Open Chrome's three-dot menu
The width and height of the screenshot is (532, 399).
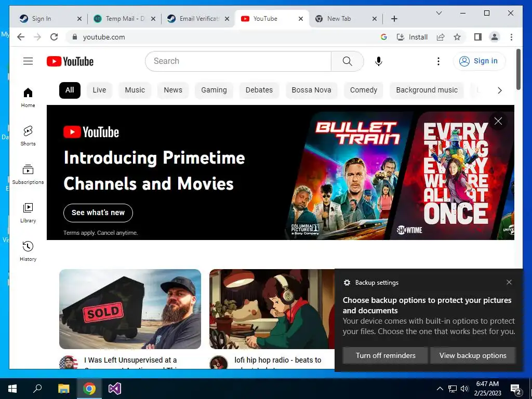click(x=511, y=37)
